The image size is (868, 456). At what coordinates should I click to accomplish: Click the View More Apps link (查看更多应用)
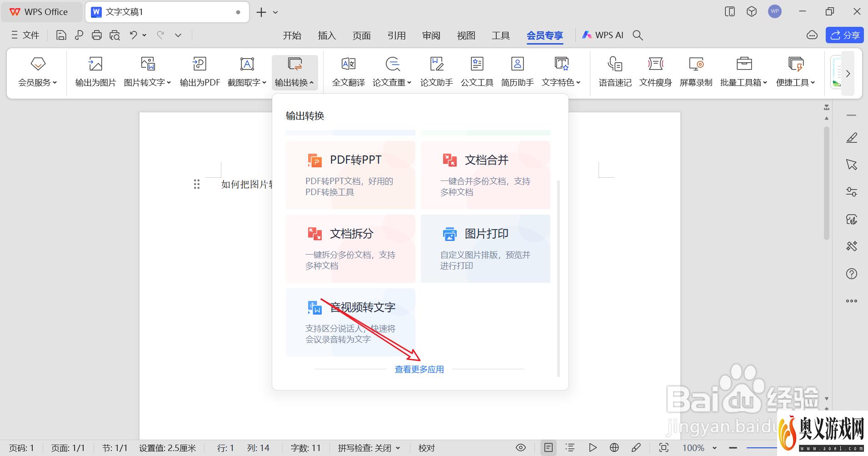pyautogui.click(x=419, y=369)
